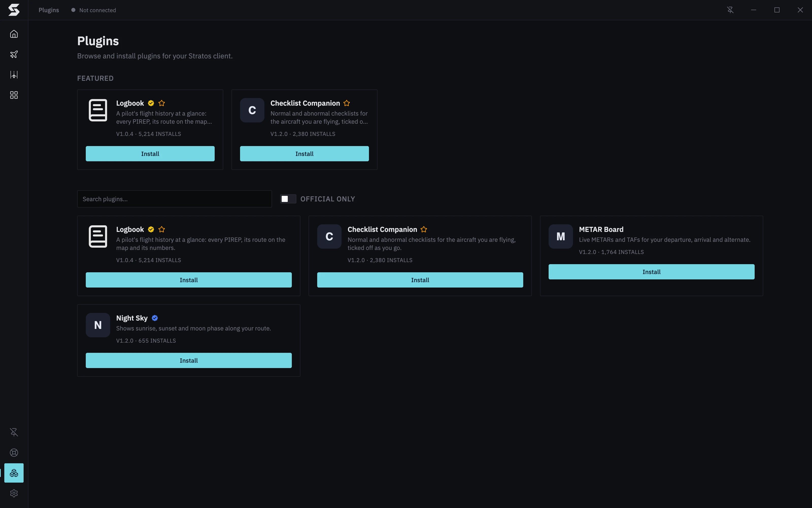Click the METAR Board title
The image size is (812, 508).
pos(601,229)
